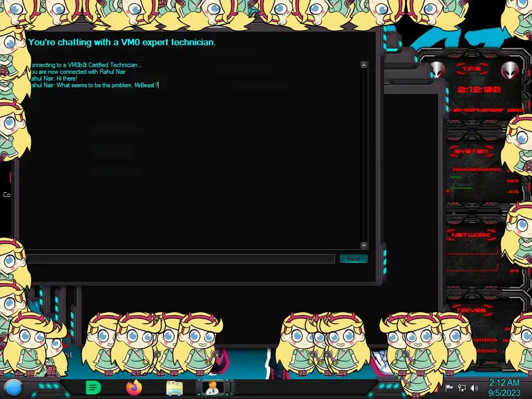Click the red 2:12:02 clock readout
Image resolution: width=532 pixels, height=399 pixels.
478,89
